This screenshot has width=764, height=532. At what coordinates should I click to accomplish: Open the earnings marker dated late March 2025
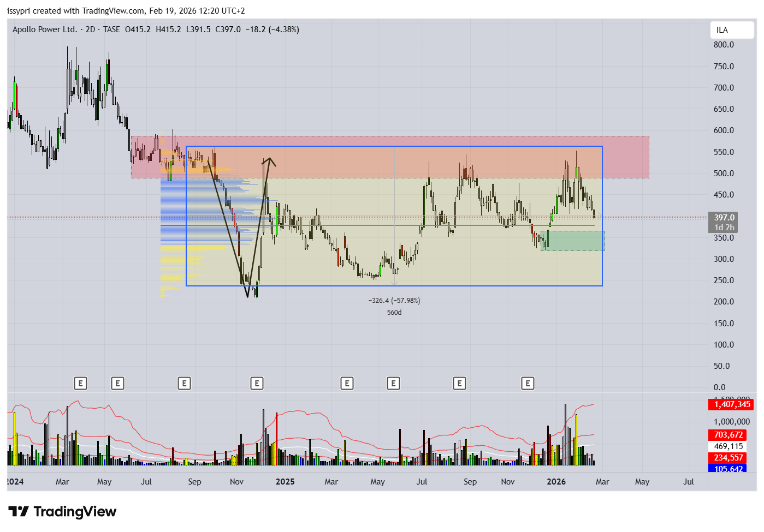tap(347, 384)
